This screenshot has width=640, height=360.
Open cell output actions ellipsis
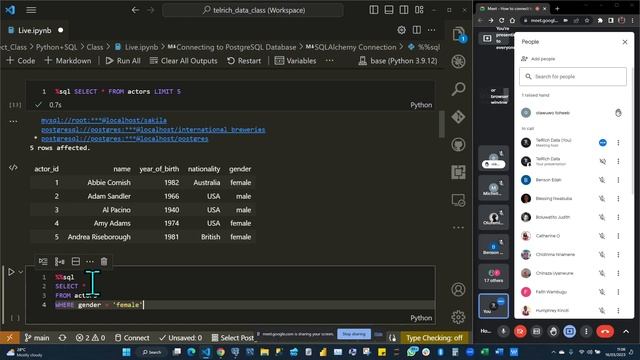point(13,121)
